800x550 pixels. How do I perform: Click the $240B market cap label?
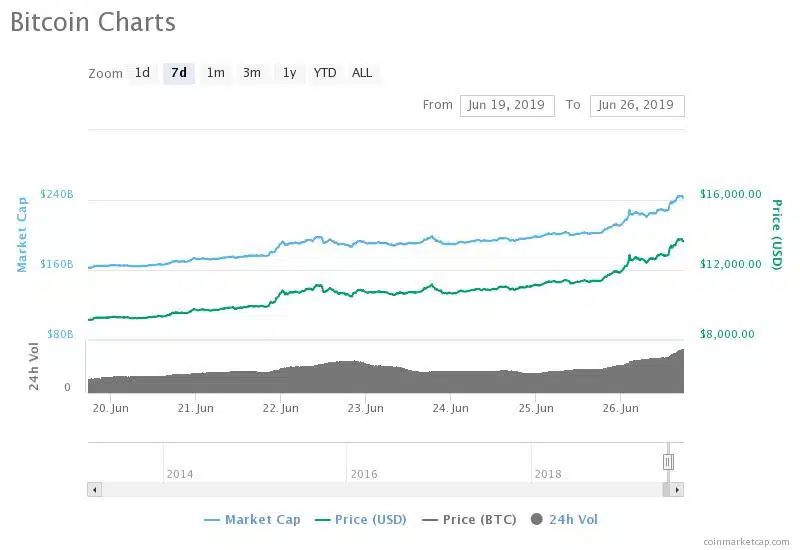pyautogui.click(x=57, y=194)
